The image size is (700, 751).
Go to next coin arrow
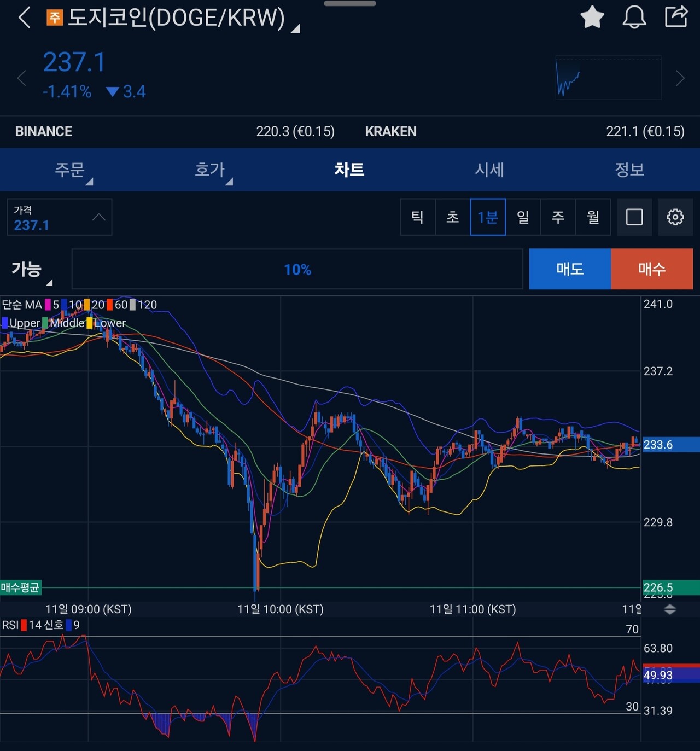[x=680, y=78]
